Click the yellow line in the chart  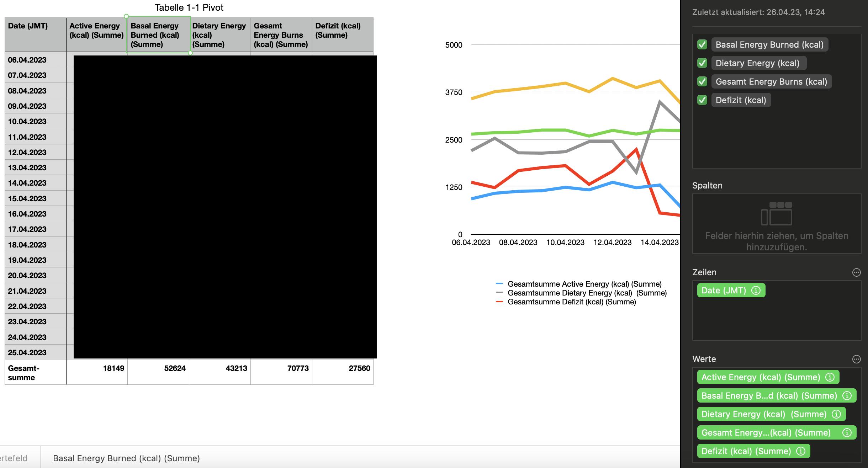pos(566,84)
